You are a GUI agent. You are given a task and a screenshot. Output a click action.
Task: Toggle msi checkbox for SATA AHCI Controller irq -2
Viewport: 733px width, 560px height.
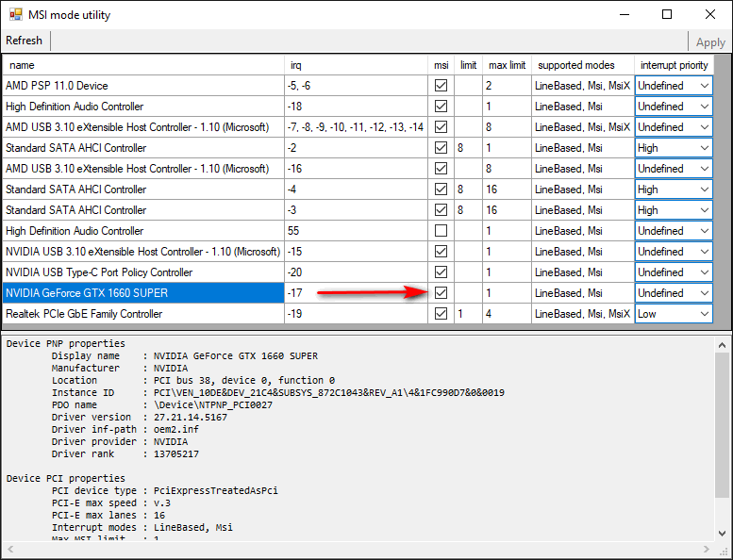click(x=441, y=148)
